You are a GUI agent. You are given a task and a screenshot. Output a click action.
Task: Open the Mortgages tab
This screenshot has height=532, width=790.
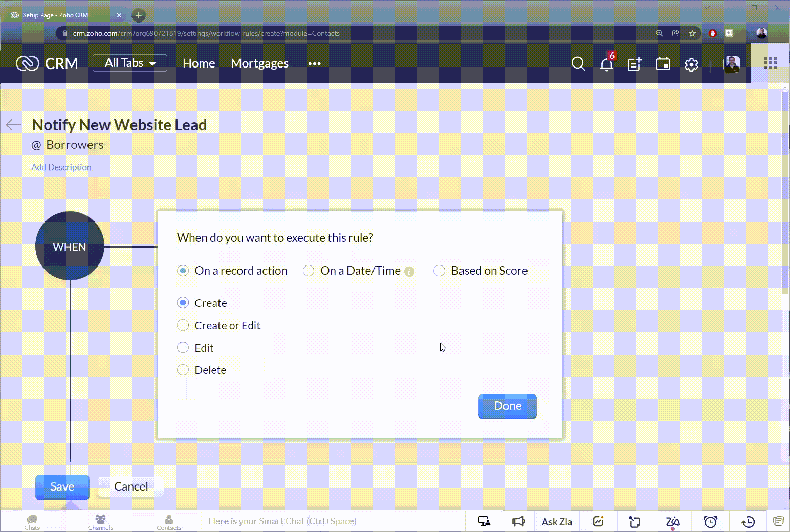259,63
